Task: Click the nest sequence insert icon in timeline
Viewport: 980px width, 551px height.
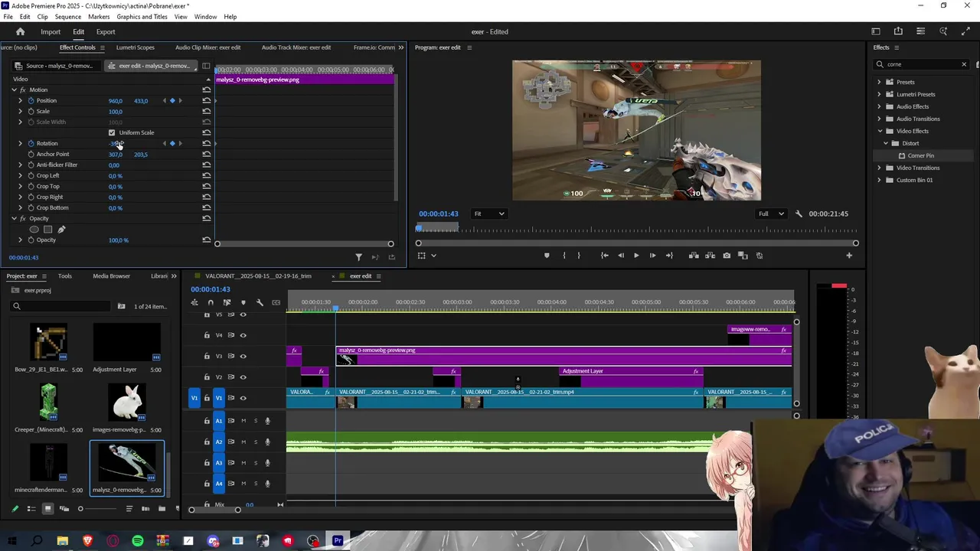Action: click(194, 302)
